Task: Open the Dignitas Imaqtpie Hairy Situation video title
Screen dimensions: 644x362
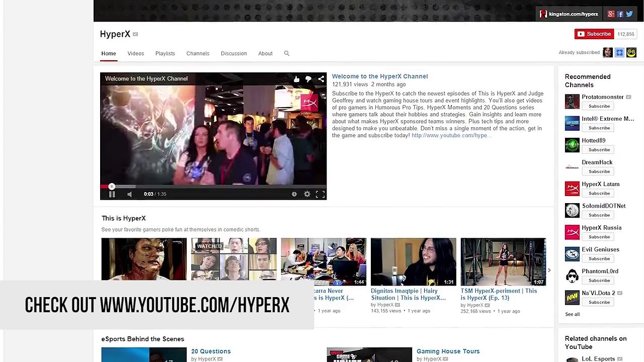Action: click(x=409, y=294)
